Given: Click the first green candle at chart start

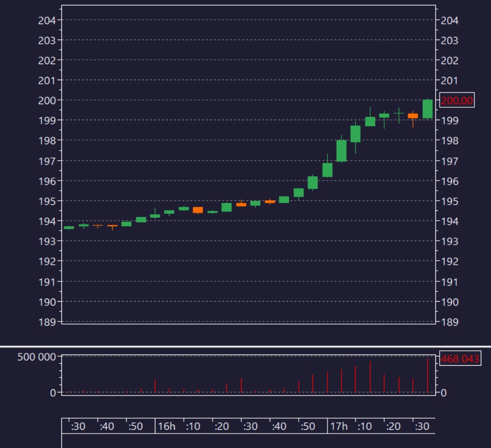Looking at the screenshot, I should 69,227.
